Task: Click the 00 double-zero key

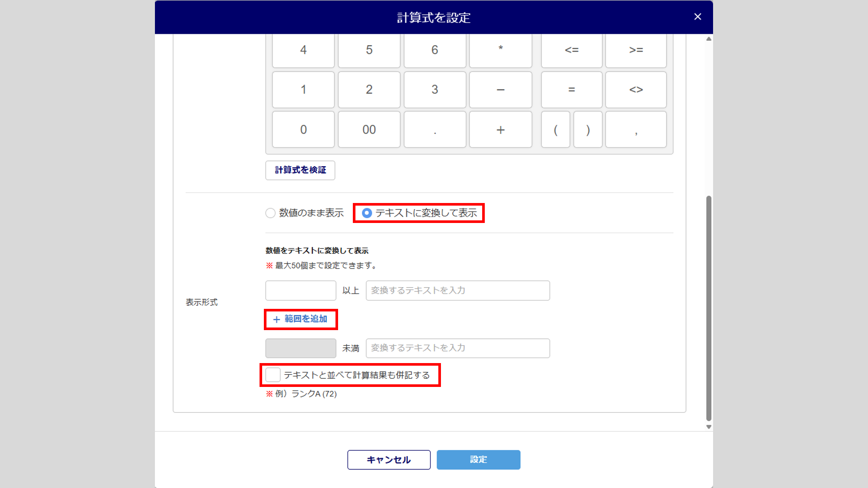Action: point(369,129)
